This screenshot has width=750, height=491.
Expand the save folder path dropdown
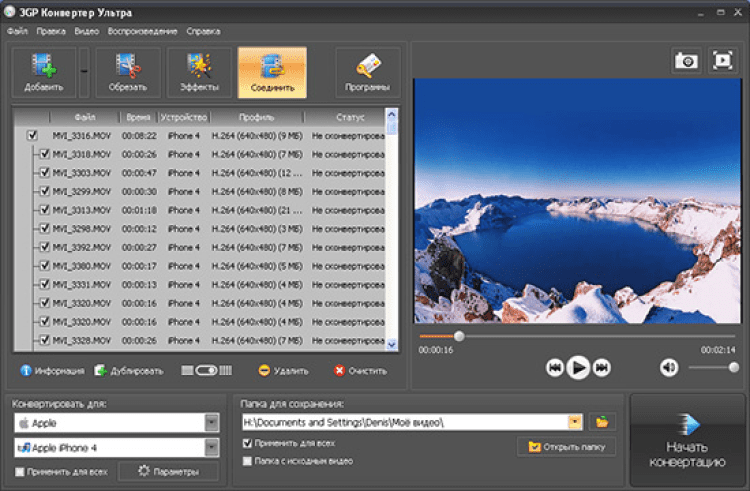pos(575,422)
